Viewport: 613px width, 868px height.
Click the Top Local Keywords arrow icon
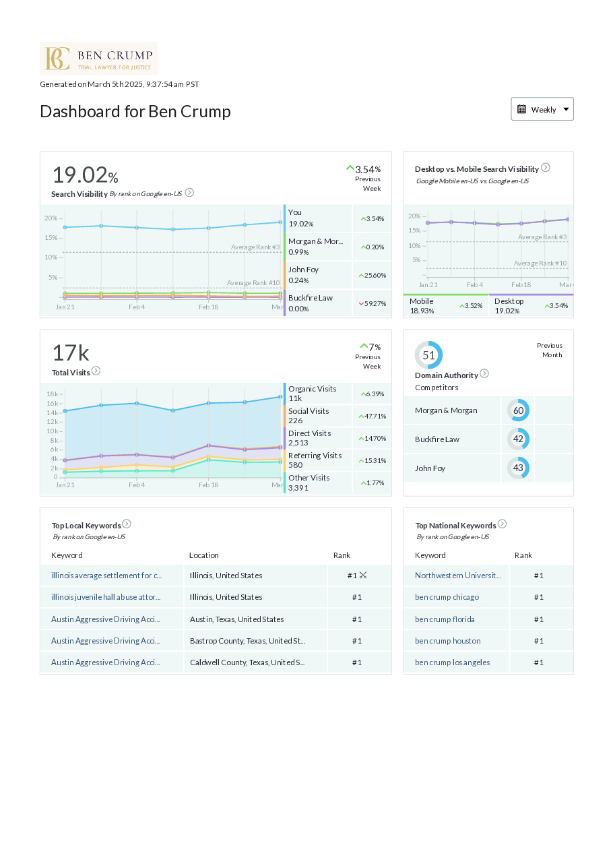[x=127, y=524]
